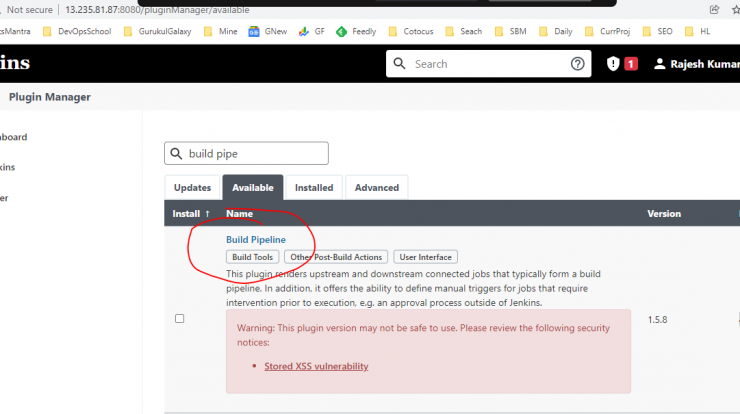Open search help question mark icon

577,64
